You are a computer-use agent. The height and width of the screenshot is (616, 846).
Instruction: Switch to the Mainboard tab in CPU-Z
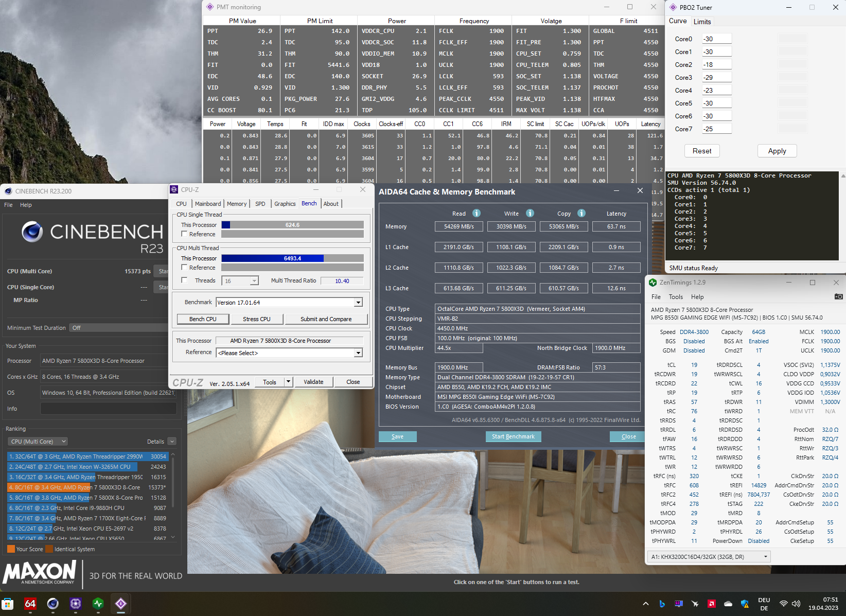coord(208,204)
